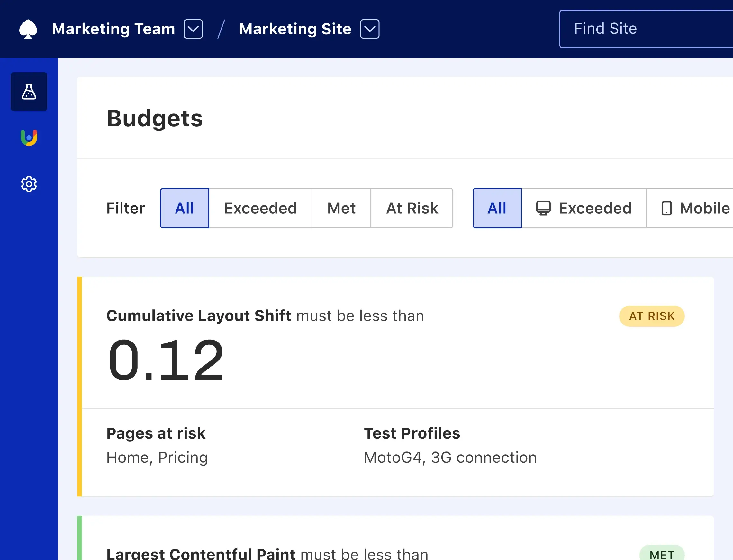
Task: Filter budgets by Met status
Action: pos(341,208)
